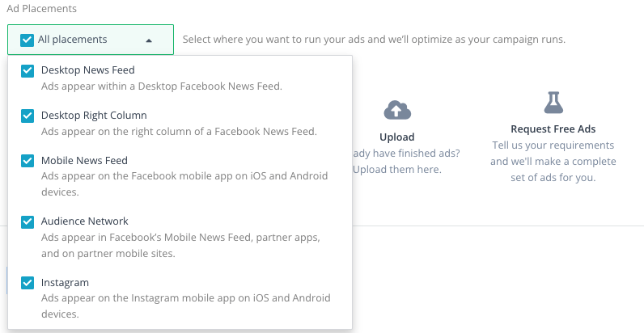Uncheck Desktop News Feed checkbox

click(x=28, y=70)
